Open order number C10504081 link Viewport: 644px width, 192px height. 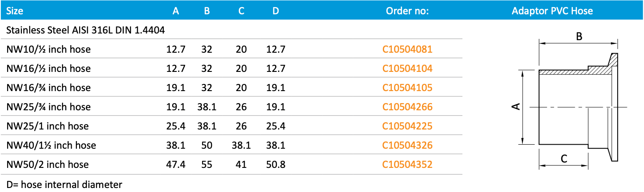407,49
